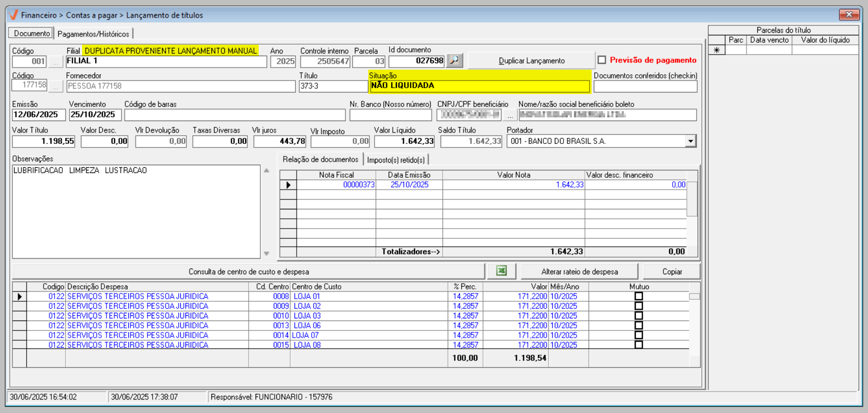Select row indicator arrow of LOJA 01 expense
Screen dimensions: 868x413
20,297
